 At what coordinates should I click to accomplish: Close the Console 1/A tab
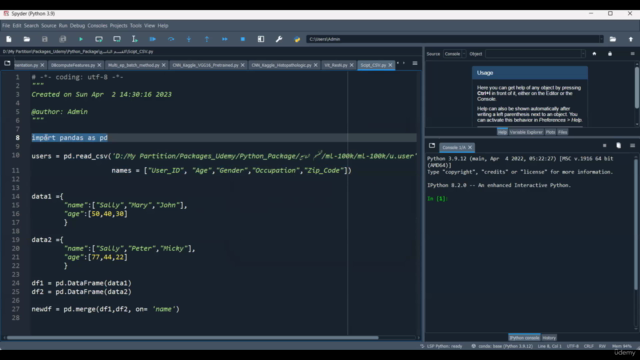[x=470, y=147]
